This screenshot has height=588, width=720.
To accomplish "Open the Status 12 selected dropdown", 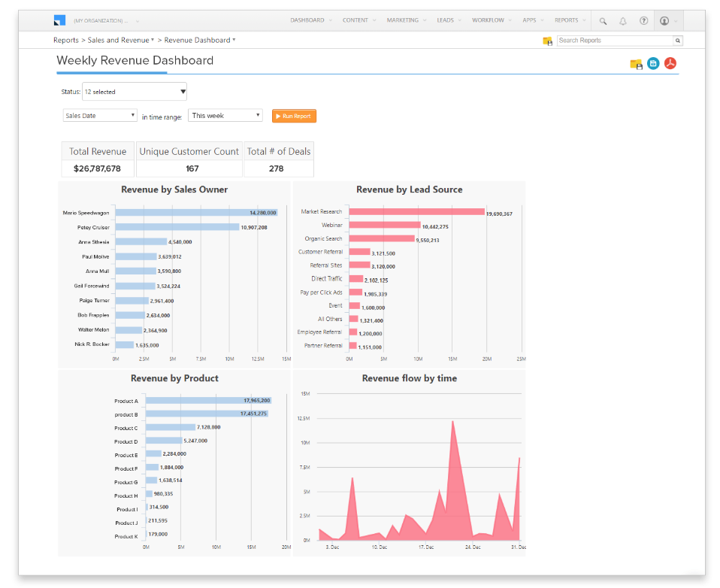I will point(135,92).
